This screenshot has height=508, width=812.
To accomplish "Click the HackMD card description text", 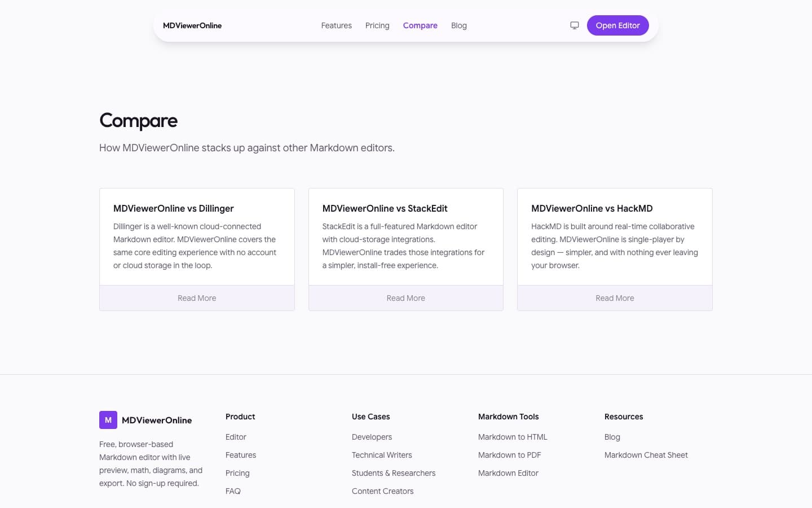I will [x=615, y=246].
